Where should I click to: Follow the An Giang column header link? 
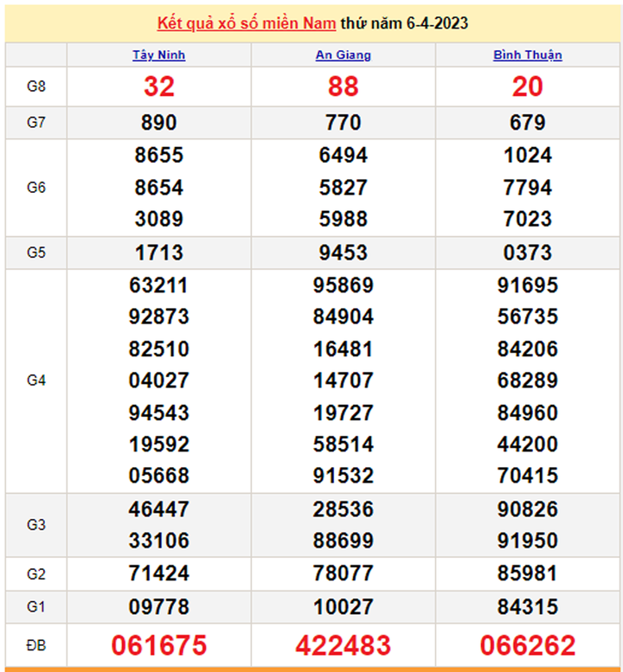pos(343,55)
